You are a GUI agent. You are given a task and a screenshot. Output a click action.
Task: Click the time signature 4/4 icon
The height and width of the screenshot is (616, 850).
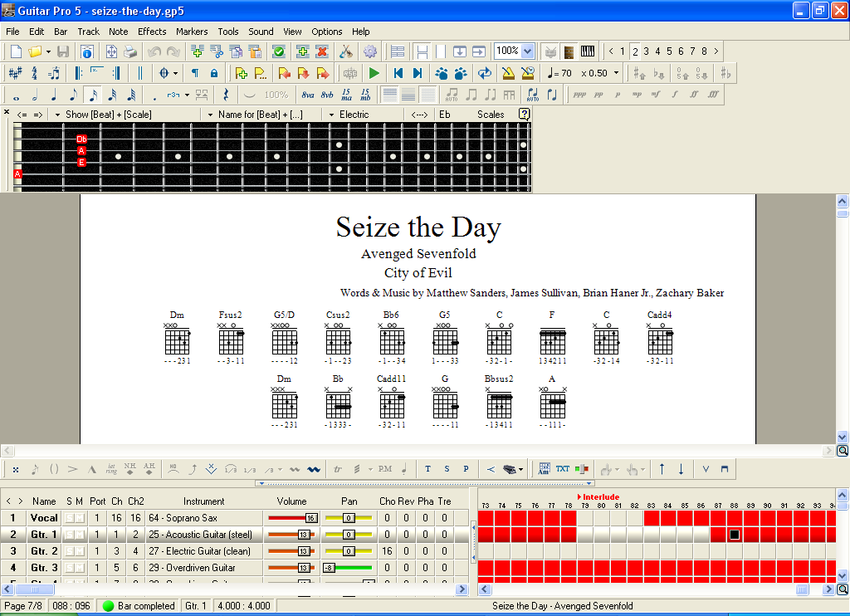(x=35, y=73)
